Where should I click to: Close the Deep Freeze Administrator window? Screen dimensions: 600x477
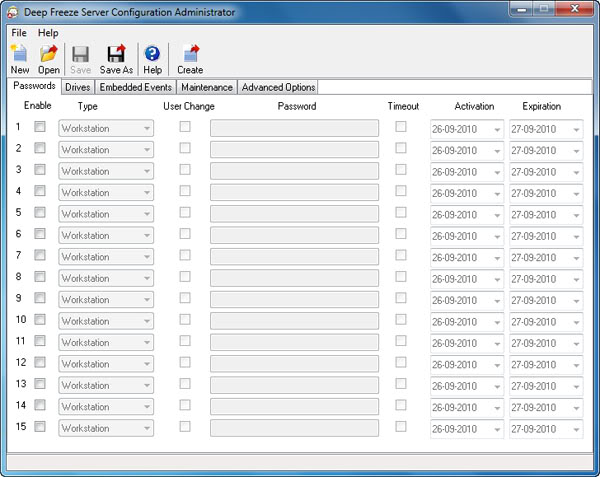pyautogui.click(x=574, y=9)
